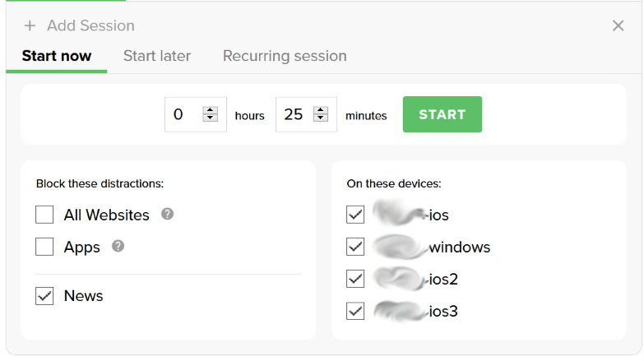
Task: Switch to the Start later tab
Action: click(157, 56)
